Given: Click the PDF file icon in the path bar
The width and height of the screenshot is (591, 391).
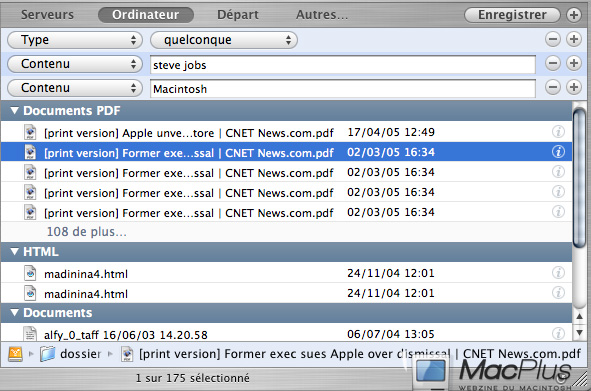Looking at the screenshot, I should pyautogui.click(x=127, y=354).
